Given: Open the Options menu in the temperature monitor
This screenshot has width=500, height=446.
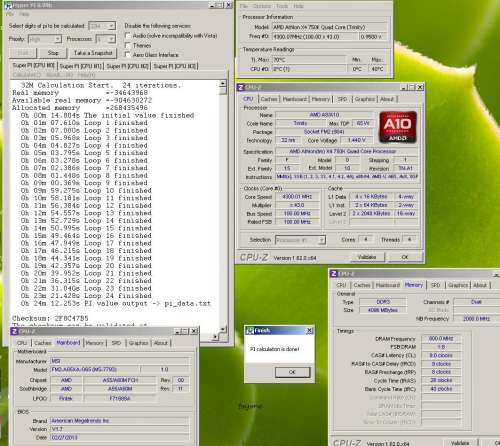Looking at the screenshot, I should click(x=262, y=6).
